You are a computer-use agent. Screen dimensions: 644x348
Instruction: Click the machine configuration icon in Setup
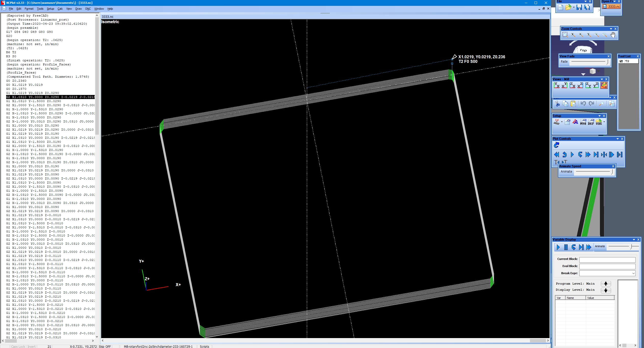click(x=557, y=122)
